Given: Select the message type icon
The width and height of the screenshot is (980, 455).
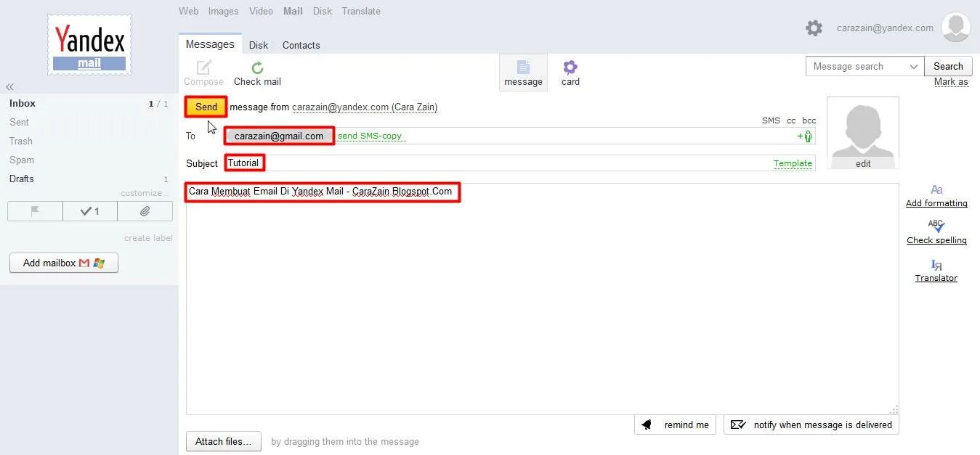Looking at the screenshot, I should pos(523,67).
